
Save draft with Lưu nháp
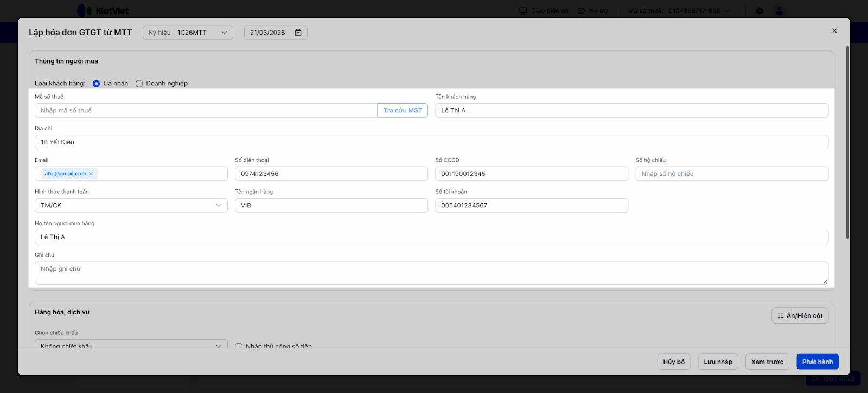[718, 362]
